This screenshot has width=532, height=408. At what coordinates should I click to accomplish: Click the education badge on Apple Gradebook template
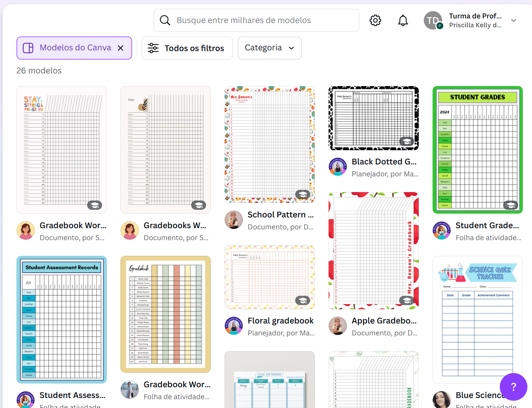(407, 300)
